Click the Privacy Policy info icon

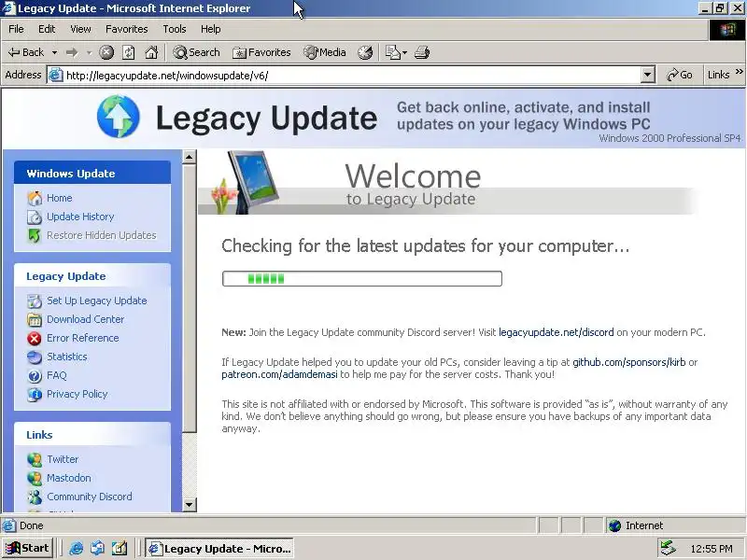coord(35,394)
